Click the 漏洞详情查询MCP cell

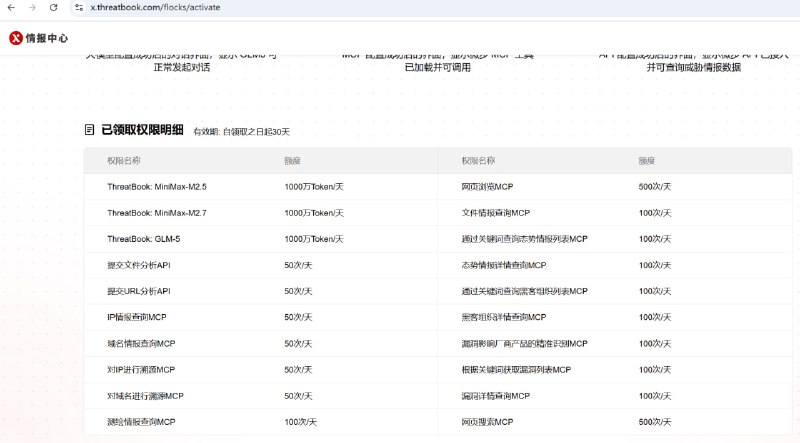pos(496,396)
